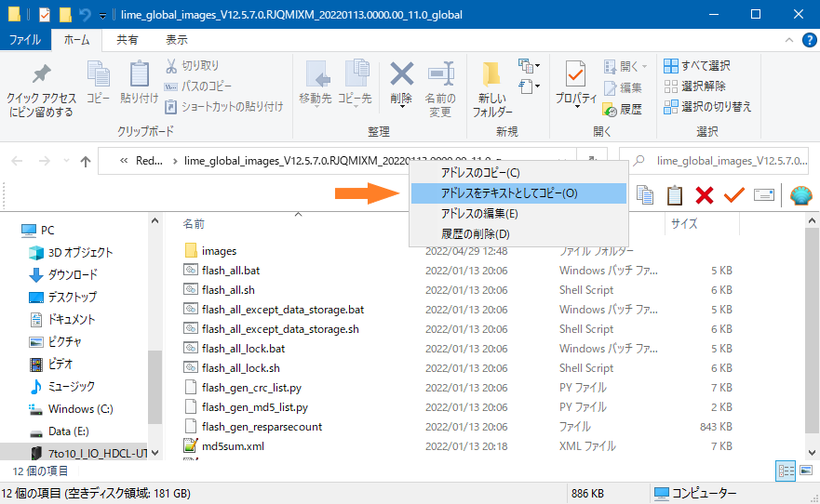The image size is (820, 504).
Task: Collapse the ribbon with chevron
Action: tap(789, 40)
